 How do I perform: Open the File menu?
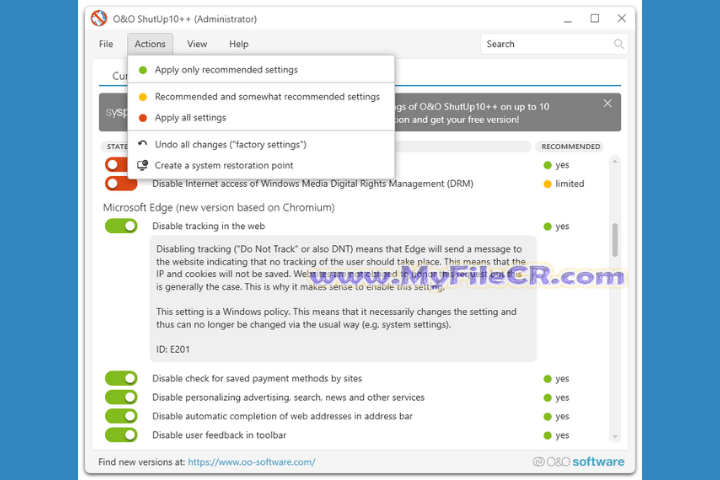pyautogui.click(x=106, y=44)
